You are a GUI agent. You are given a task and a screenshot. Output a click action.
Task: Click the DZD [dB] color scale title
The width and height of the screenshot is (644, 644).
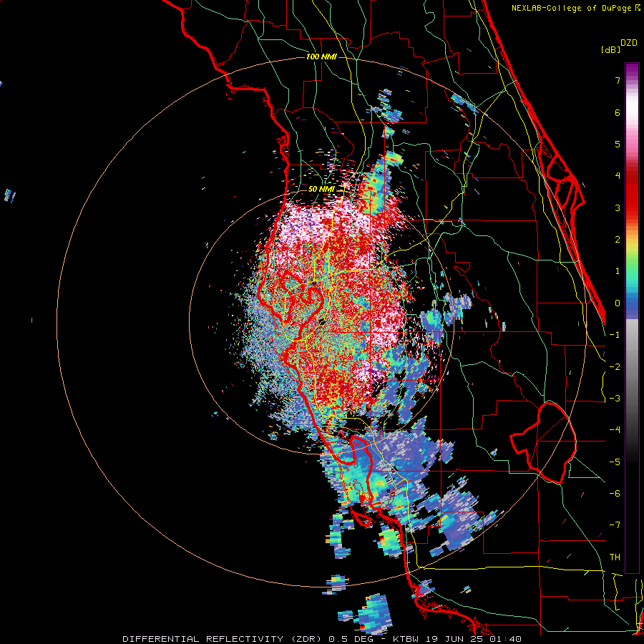pyautogui.click(x=619, y=46)
